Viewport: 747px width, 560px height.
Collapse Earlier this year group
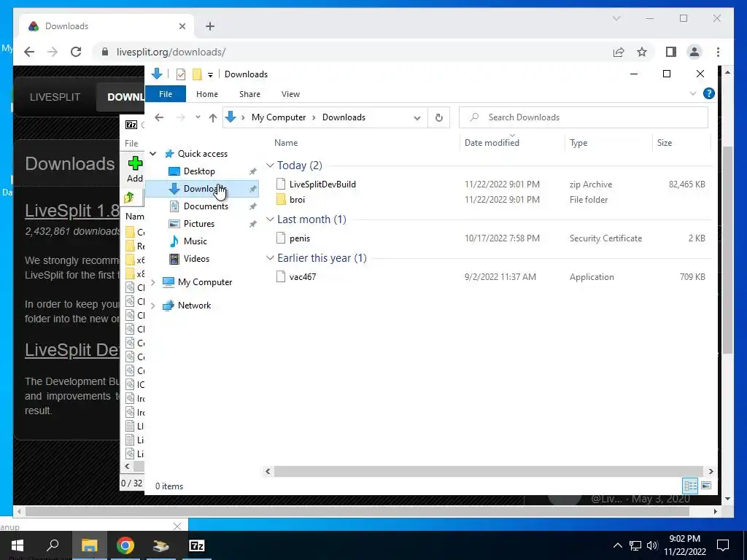pyautogui.click(x=270, y=257)
